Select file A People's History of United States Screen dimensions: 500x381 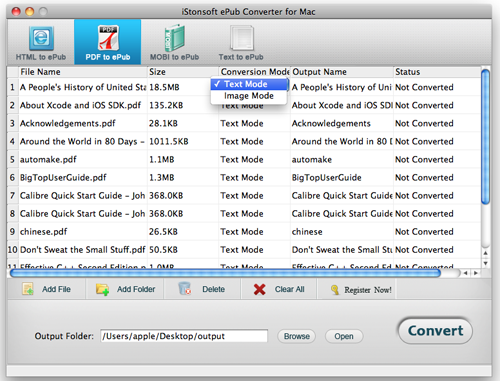[83, 87]
